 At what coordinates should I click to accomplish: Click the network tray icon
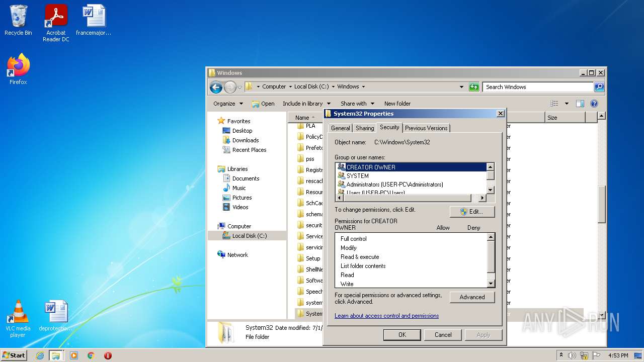point(584,355)
